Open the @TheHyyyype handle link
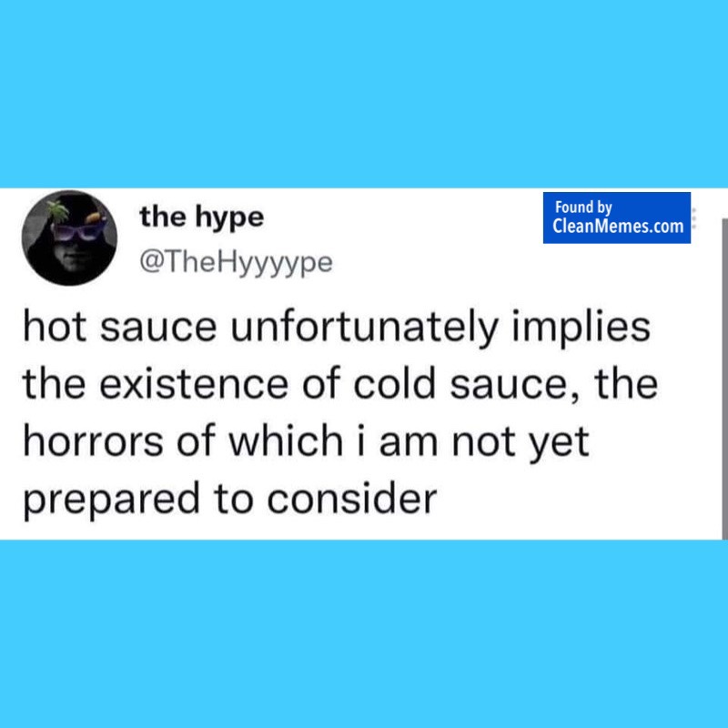 [236, 263]
